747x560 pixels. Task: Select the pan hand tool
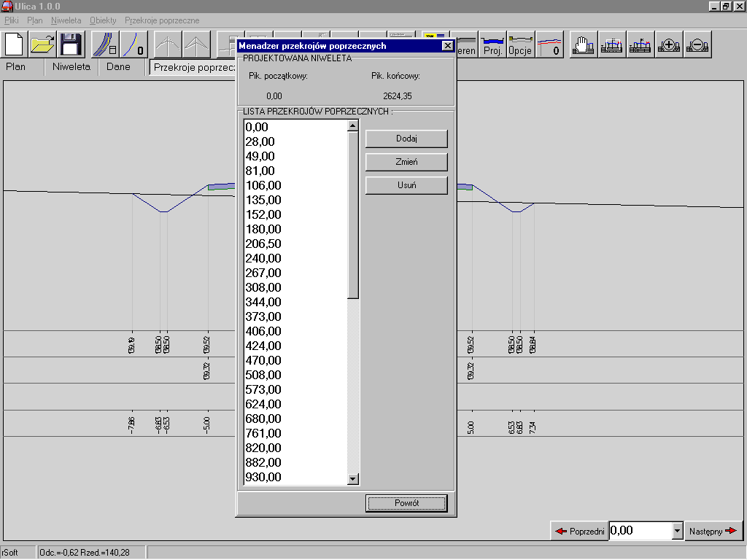pyautogui.click(x=584, y=45)
